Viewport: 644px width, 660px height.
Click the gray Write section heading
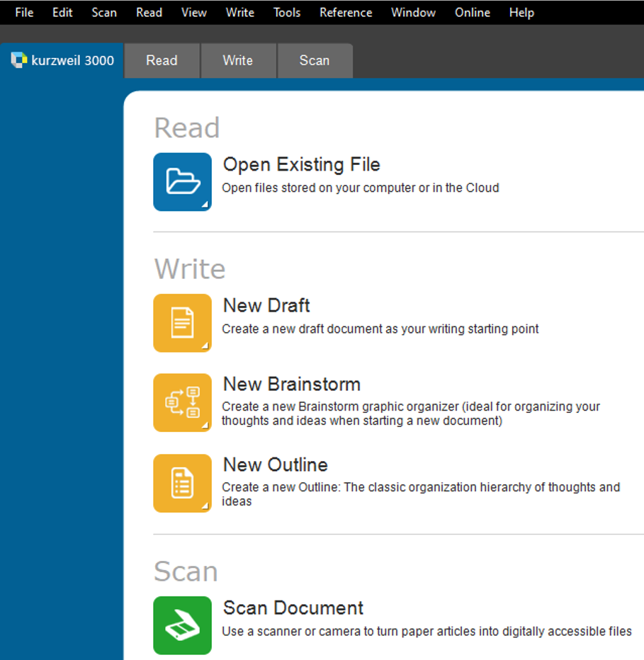pyautogui.click(x=190, y=268)
